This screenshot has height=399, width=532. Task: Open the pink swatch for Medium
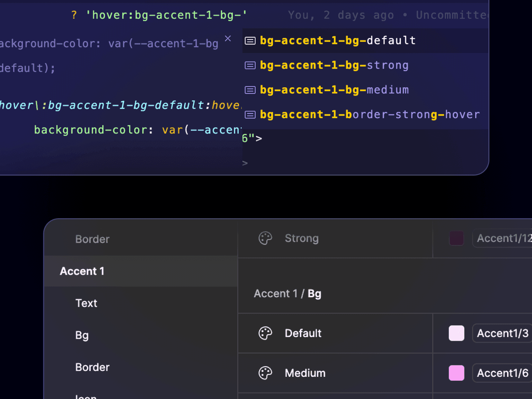[456, 373]
